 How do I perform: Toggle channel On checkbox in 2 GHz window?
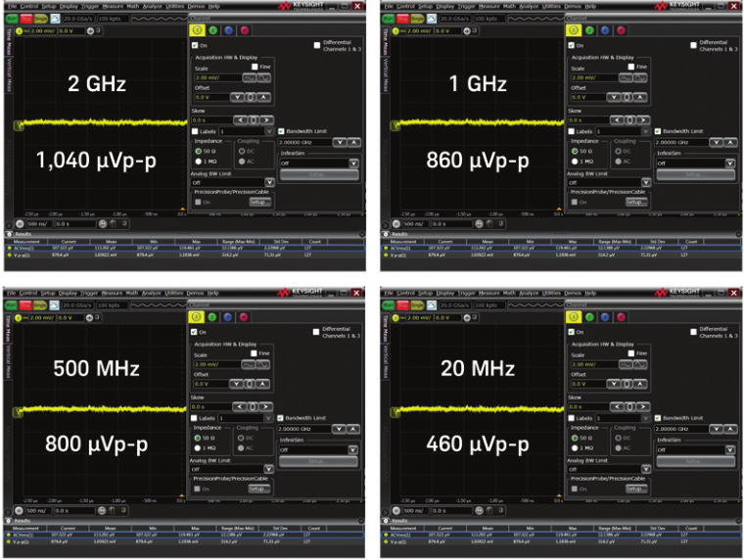click(x=195, y=46)
